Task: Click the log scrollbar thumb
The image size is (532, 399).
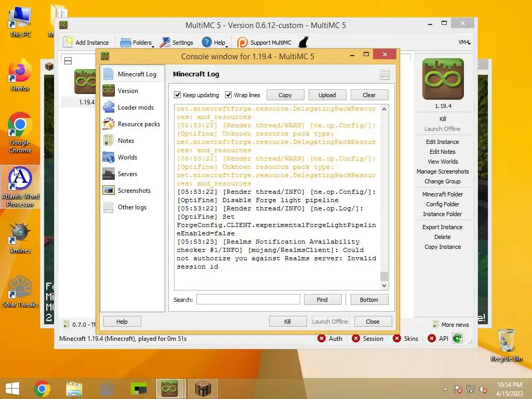Action: [384, 276]
